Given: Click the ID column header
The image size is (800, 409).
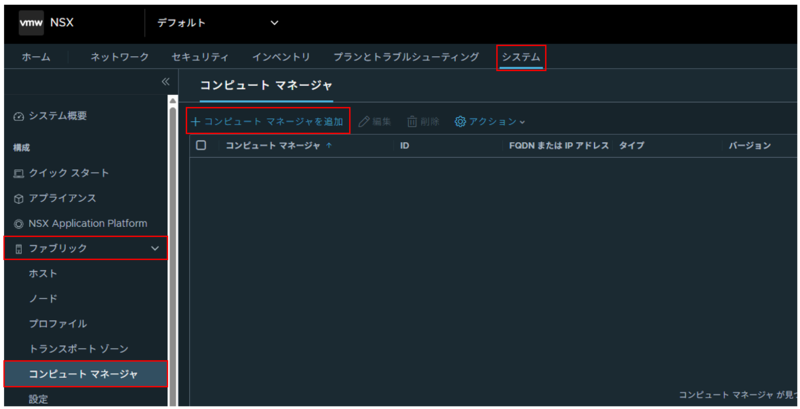Looking at the screenshot, I should coord(405,146).
